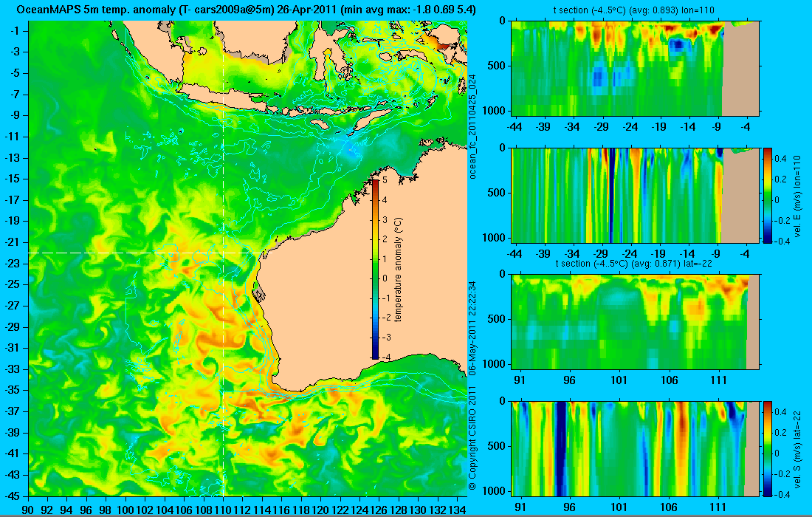Click the 'vel. S (m/s) lat=-22' label
812x517 pixels.
pos(797,449)
